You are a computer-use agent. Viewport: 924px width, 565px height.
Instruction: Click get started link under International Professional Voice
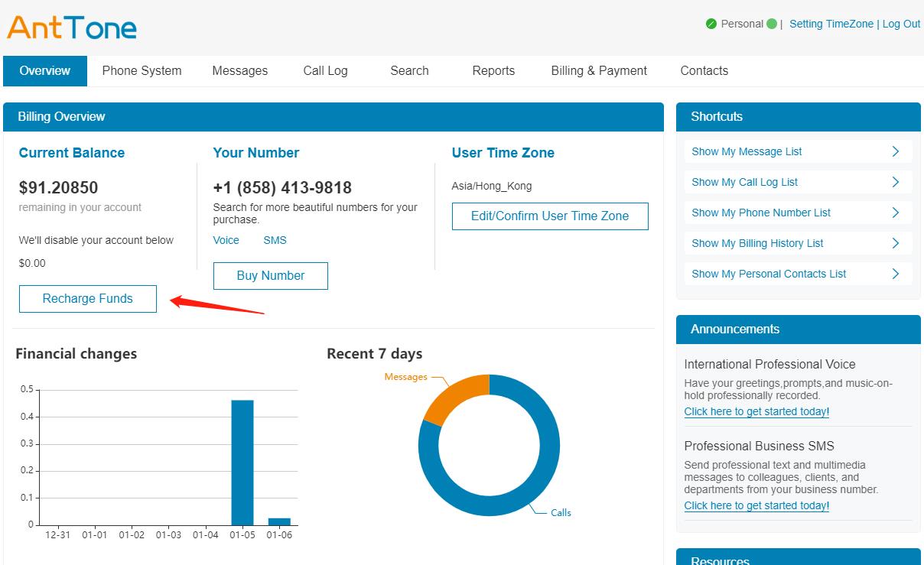point(756,411)
